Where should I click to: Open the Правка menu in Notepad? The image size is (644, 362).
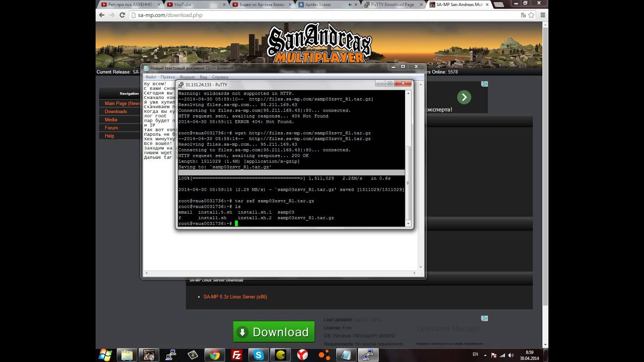pos(168,77)
